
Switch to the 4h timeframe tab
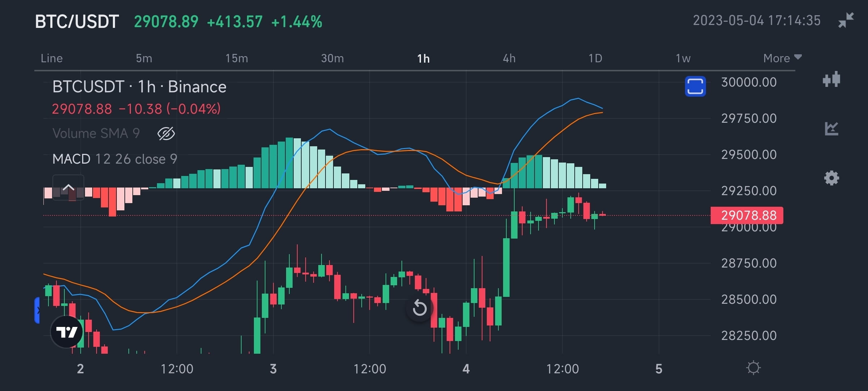[510, 58]
